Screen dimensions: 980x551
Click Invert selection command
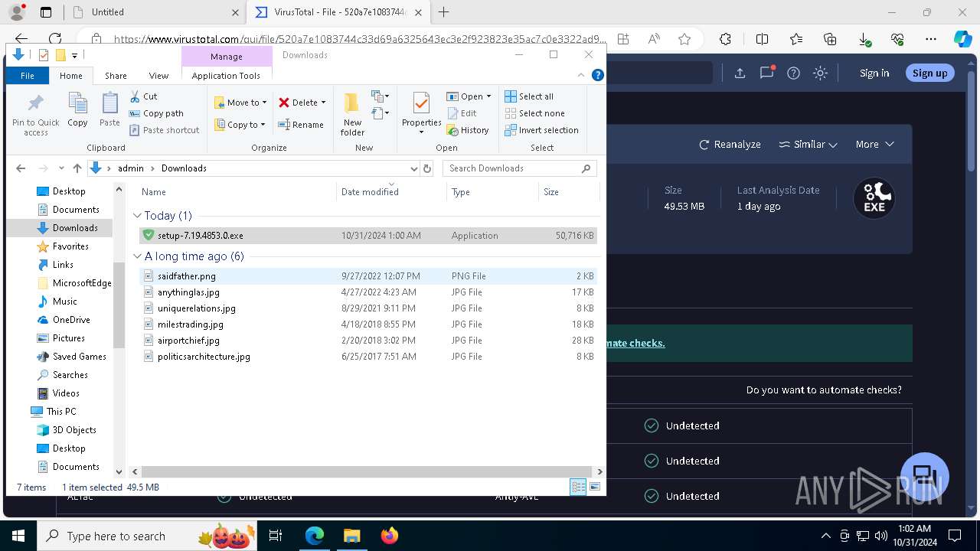[x=541, y=130]
